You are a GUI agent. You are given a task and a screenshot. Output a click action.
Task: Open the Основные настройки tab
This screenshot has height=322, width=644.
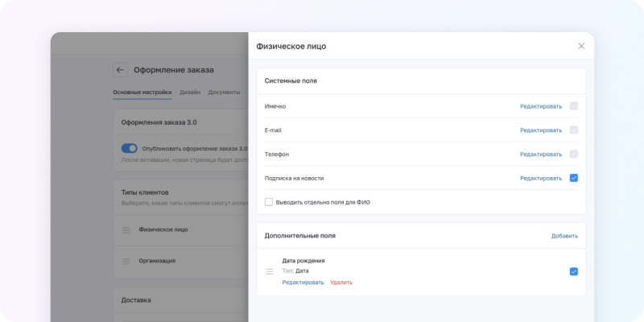[142, 93]
